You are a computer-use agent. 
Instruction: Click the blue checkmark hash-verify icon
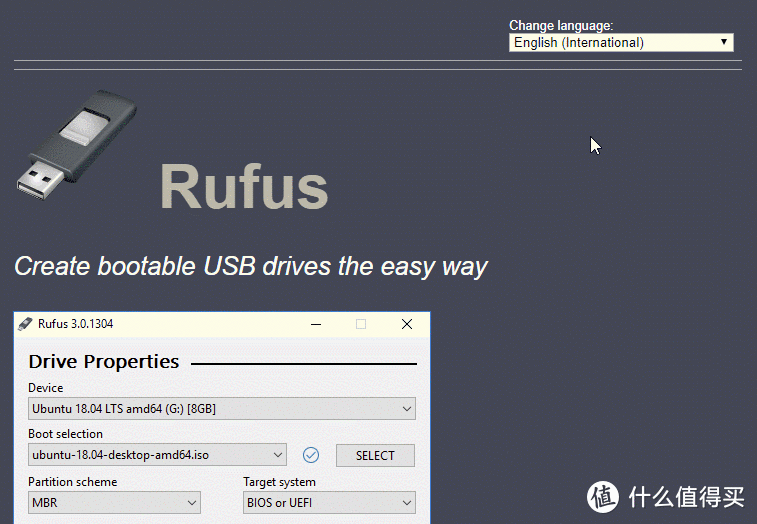pyautogui.click(x=311, y=455)
